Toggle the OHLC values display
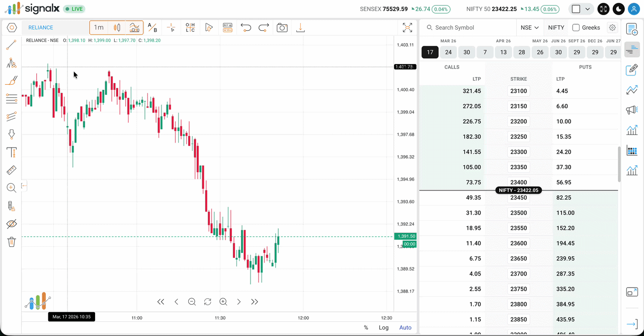 pyautogui.click(x=190, y=28)
